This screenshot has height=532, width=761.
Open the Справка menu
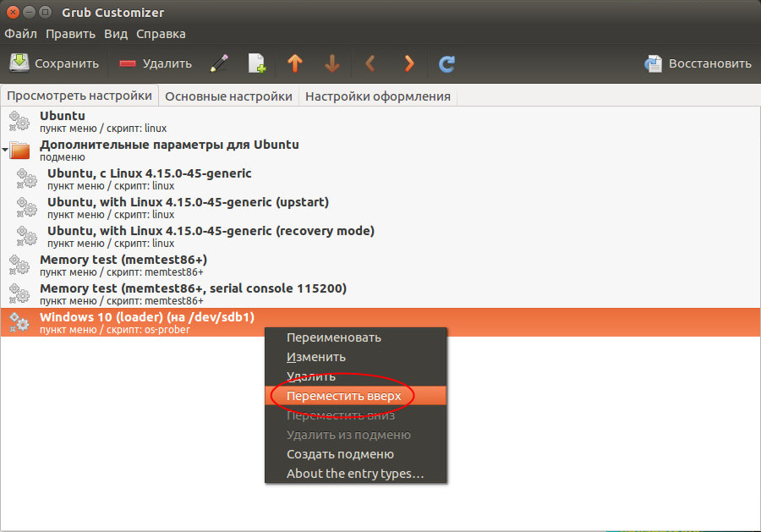(161, 34)
